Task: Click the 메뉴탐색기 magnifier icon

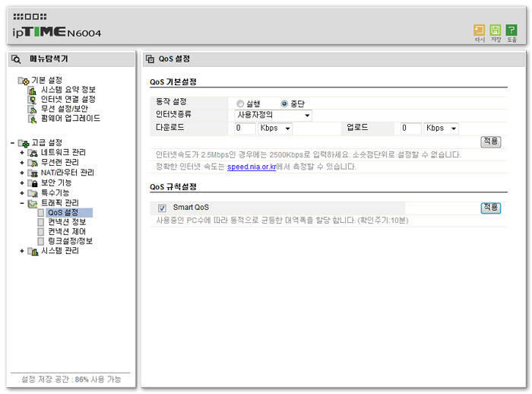Action: click(x=16, y=59)
